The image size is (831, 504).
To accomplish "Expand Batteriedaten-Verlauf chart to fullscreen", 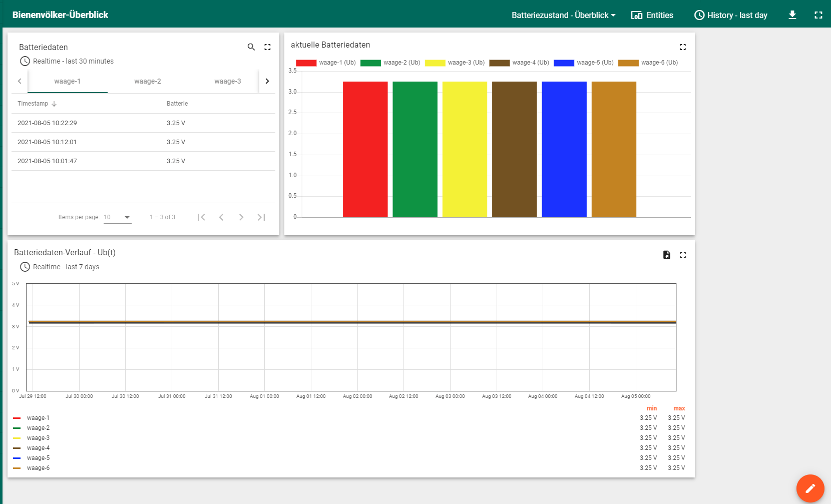I will tap(682, 255).
